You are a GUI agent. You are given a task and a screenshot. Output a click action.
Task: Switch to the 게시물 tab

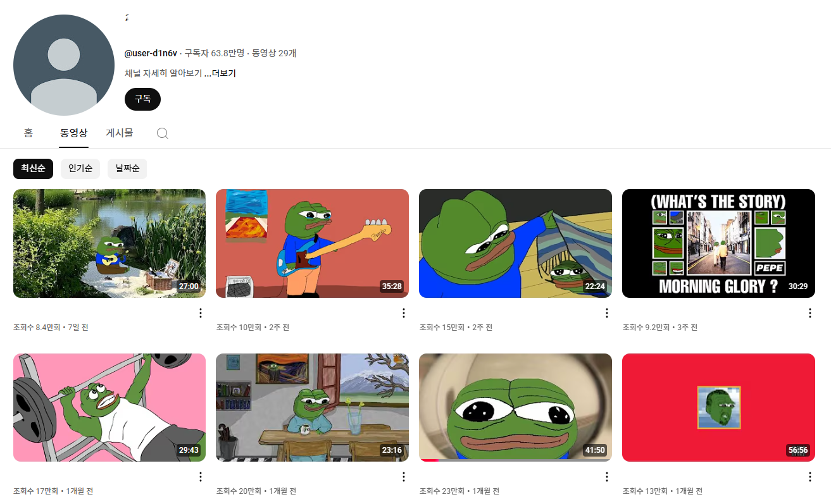point(120,133)
